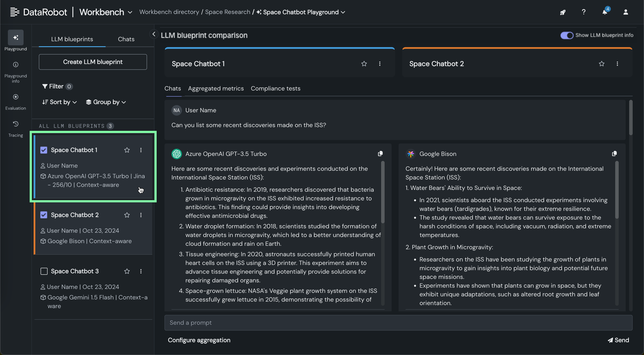The height and width of the screenshot is (355, 644).
Task: Disable Show LLM blueprint info toggle
Action: 567,35
